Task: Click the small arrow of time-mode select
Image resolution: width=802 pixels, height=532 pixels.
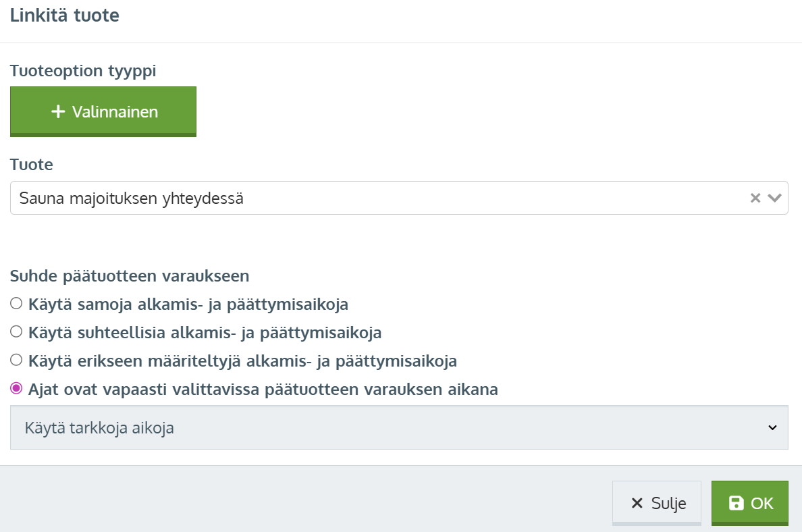Action: pos(772,427)
